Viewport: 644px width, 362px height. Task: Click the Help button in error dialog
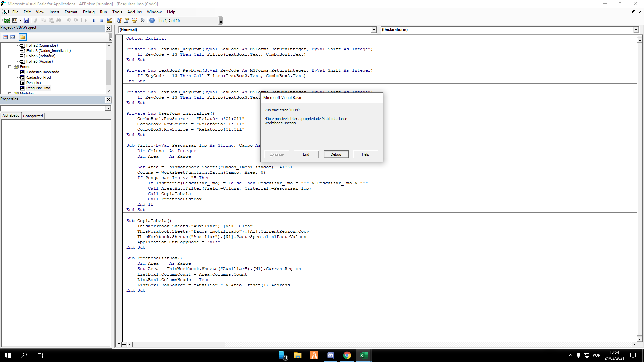(x=366, y=154)
